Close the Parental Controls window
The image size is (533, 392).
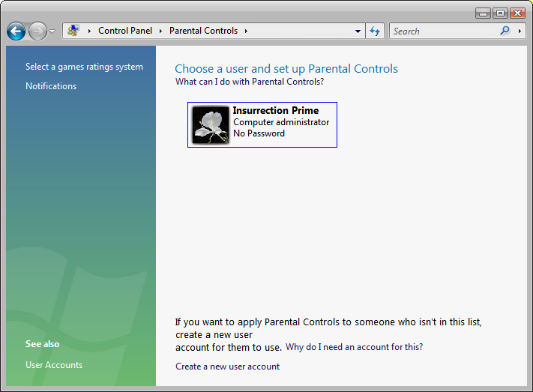[517, 13]
